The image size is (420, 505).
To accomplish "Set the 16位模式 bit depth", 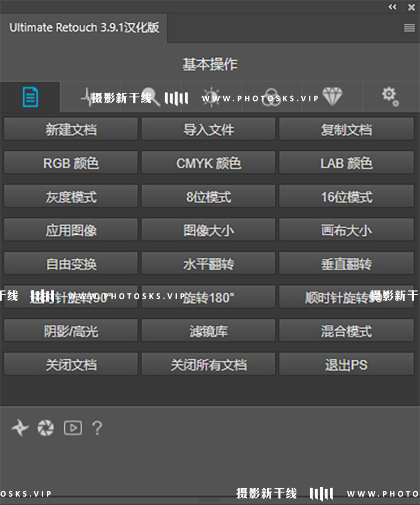I will tap(346, 196).
